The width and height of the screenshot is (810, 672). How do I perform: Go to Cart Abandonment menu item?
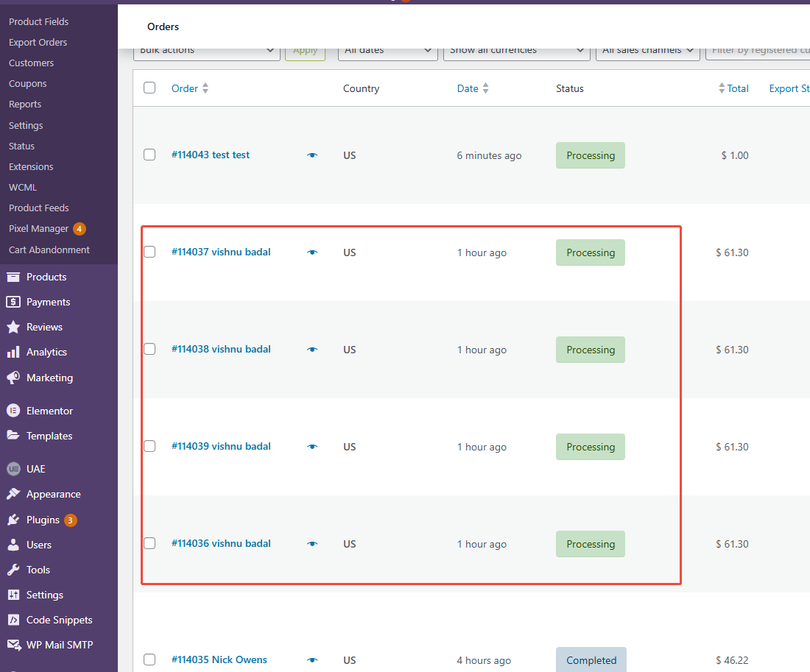pos(49,250)
